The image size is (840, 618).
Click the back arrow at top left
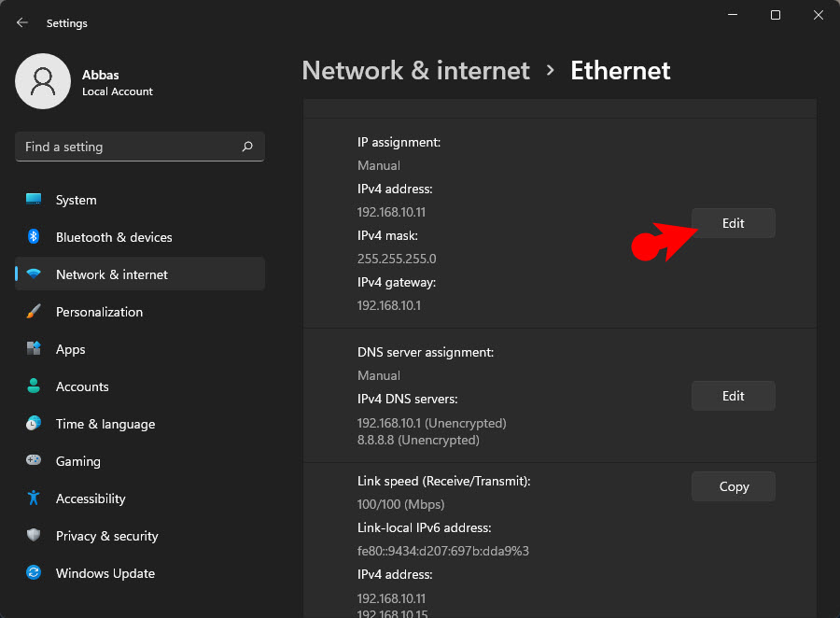(x=21, y=22)
